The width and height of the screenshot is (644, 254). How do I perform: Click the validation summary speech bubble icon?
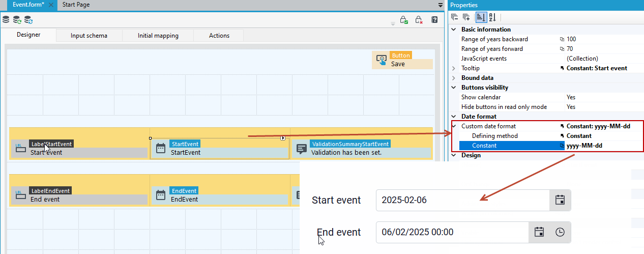pyautogui.click(x=302, y=149)
